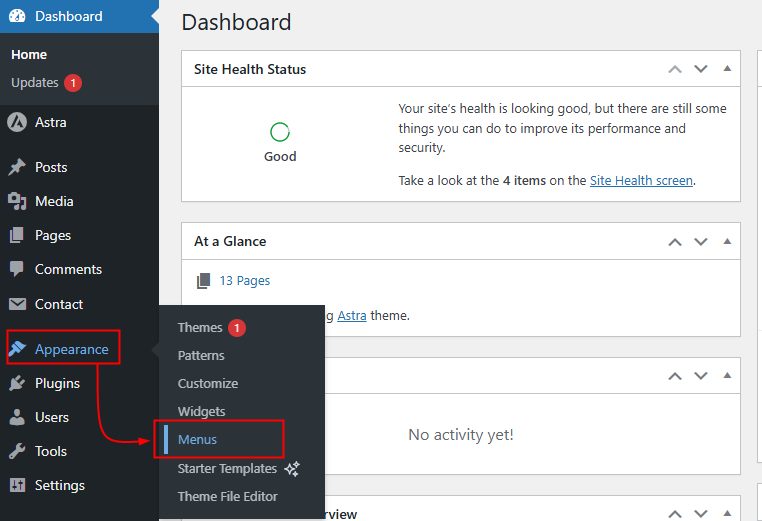Move Site Health Status widget up
The height and width of the screenshot is (521, 762).
point(675,69)
